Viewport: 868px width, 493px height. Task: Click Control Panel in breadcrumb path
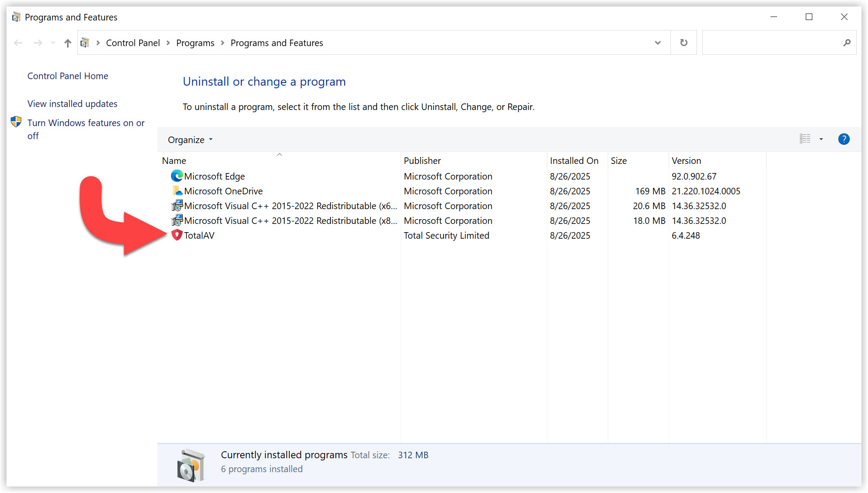point(133,43)
